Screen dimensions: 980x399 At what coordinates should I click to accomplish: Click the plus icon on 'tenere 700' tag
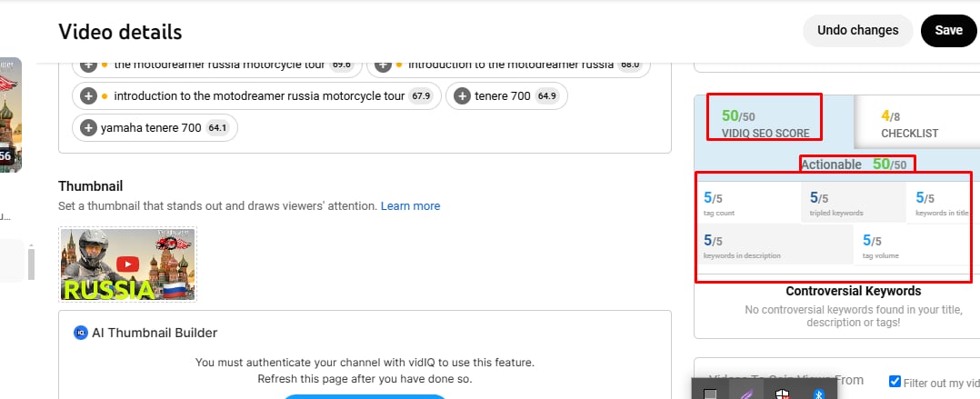(462, 95)
